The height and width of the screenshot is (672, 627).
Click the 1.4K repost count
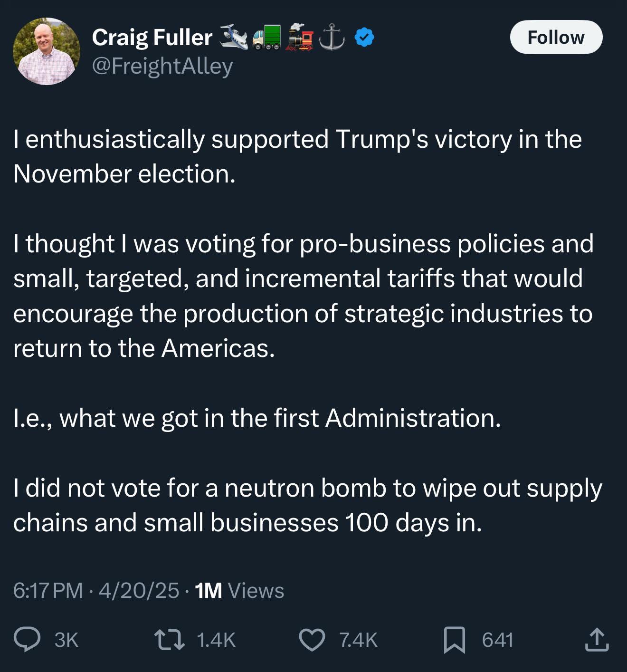[x=216, y=640]
